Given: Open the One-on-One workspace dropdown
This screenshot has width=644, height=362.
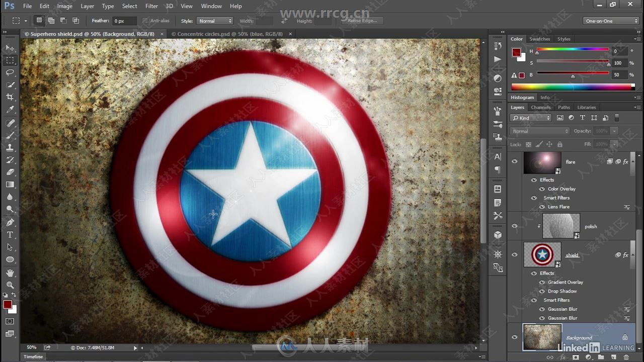Looking at the screenshot, I should [611, 21].
